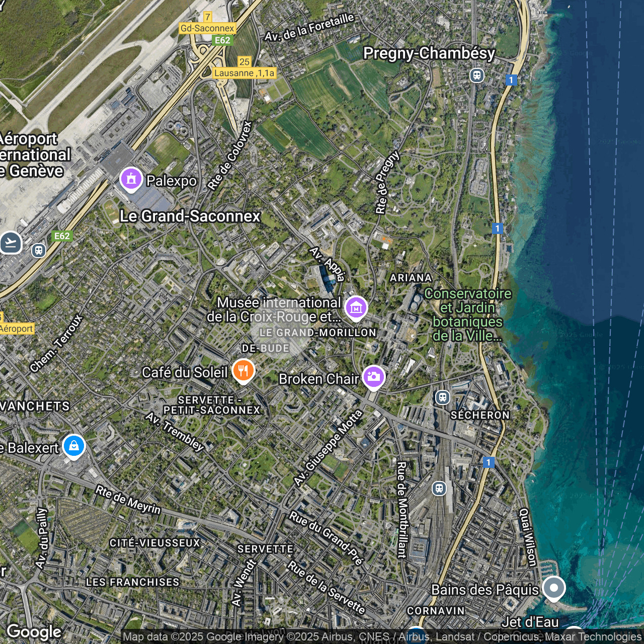
Task: Click the Palexpo text label
Action: tap(171, 181)
